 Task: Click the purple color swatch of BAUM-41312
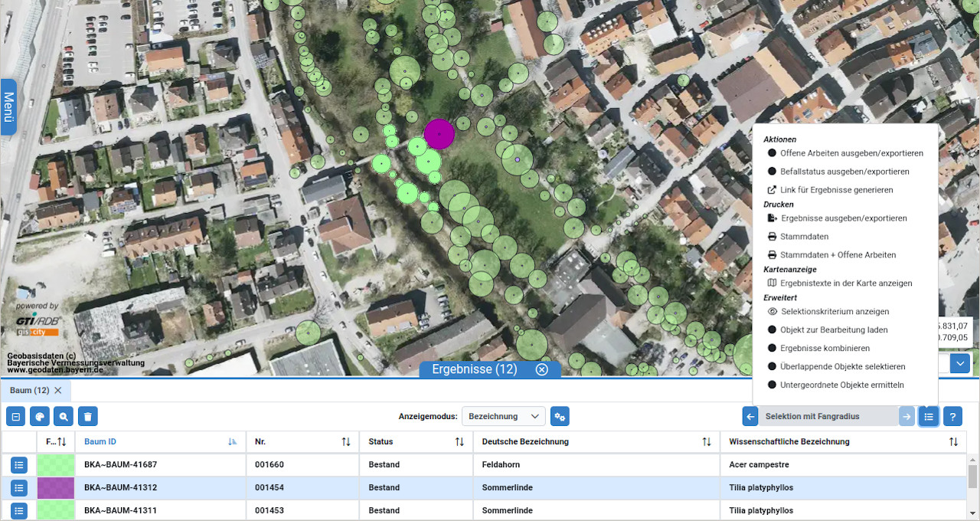(56, 488)
